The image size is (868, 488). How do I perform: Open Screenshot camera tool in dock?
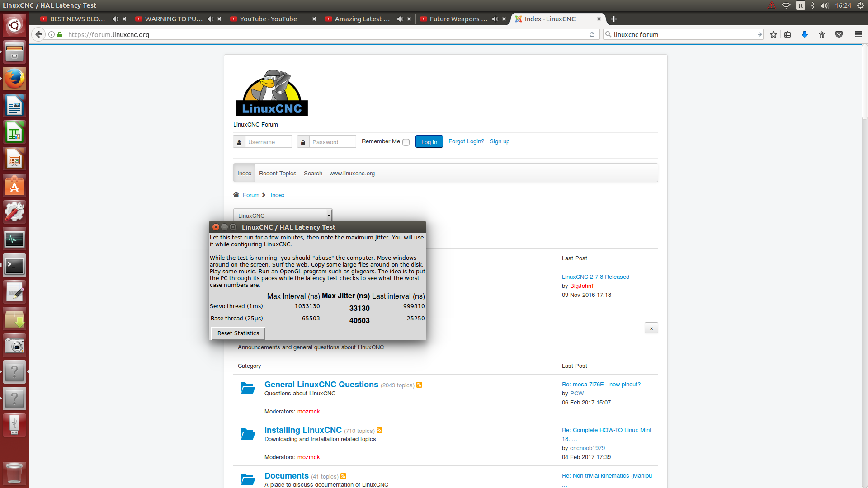[14, 346]
